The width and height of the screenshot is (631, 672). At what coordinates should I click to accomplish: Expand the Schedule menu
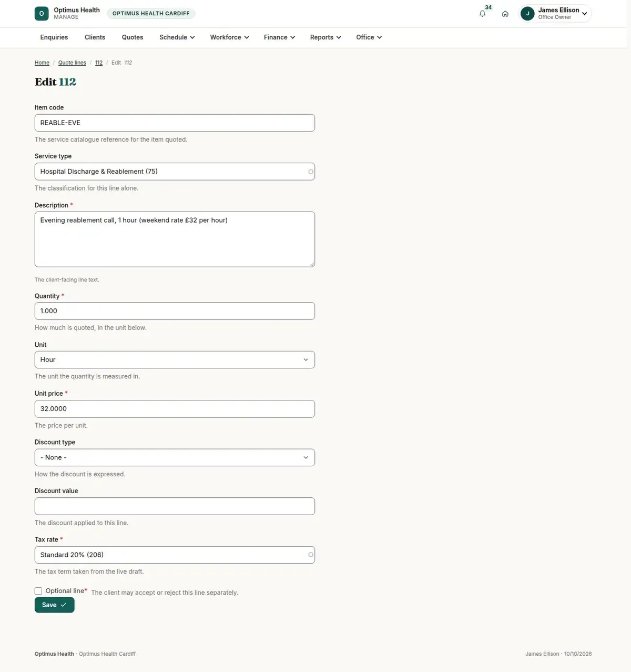(x=177, y=37)
